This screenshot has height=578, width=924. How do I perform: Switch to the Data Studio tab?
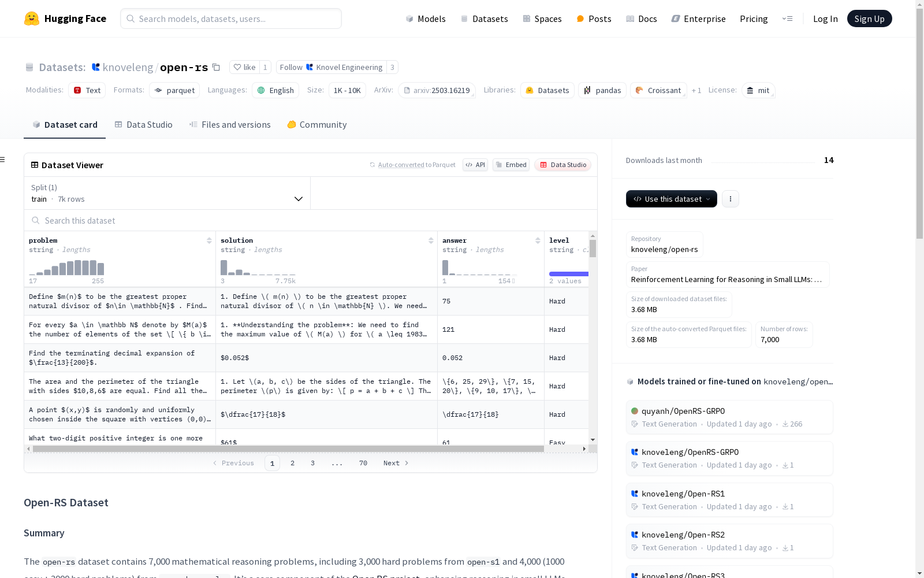pyautogui.click(x=144, y=125)
